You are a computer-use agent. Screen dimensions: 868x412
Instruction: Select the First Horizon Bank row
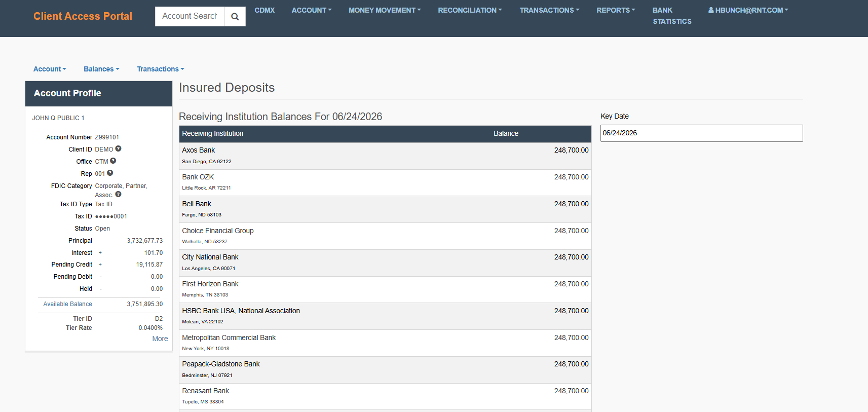(385, 290)
